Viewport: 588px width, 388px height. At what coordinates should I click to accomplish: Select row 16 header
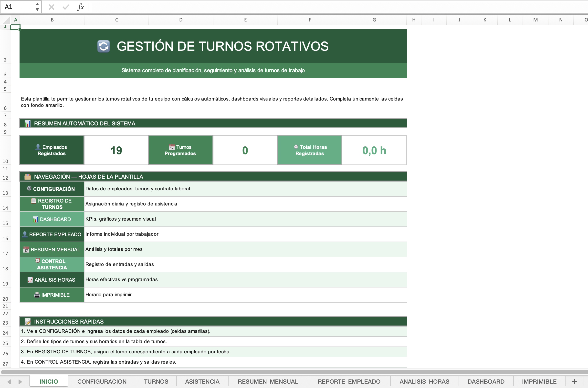coord(5,234)
